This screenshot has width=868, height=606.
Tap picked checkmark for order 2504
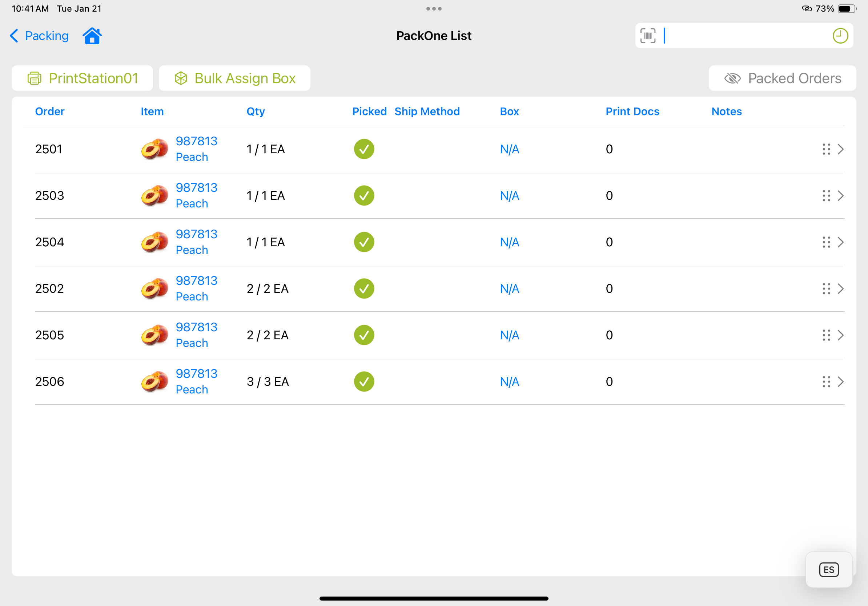[364, 242]
